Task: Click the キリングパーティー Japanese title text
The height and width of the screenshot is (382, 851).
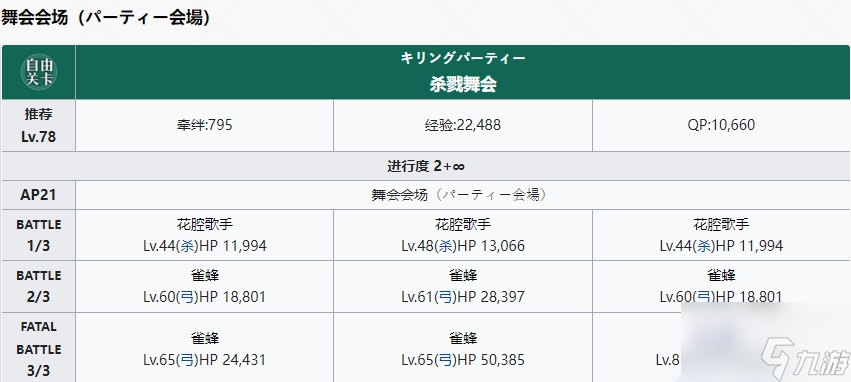Action: [x=463, y=58]
